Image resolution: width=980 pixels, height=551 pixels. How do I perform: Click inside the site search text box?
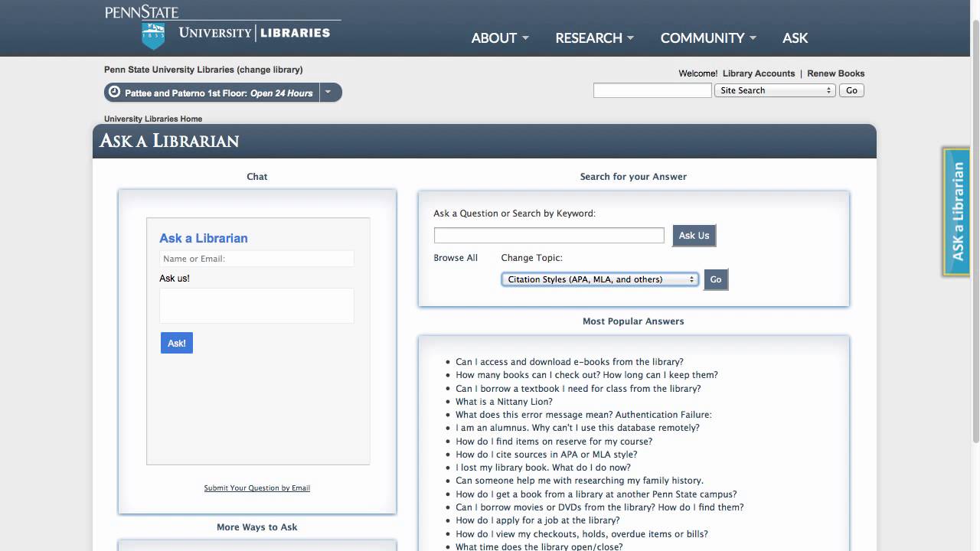pos(652,90)
